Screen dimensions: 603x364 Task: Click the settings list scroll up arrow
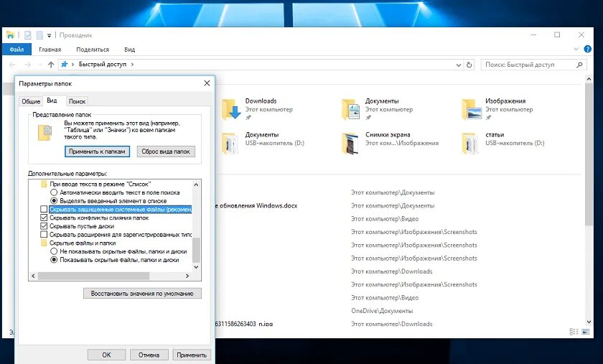(196, 185)
